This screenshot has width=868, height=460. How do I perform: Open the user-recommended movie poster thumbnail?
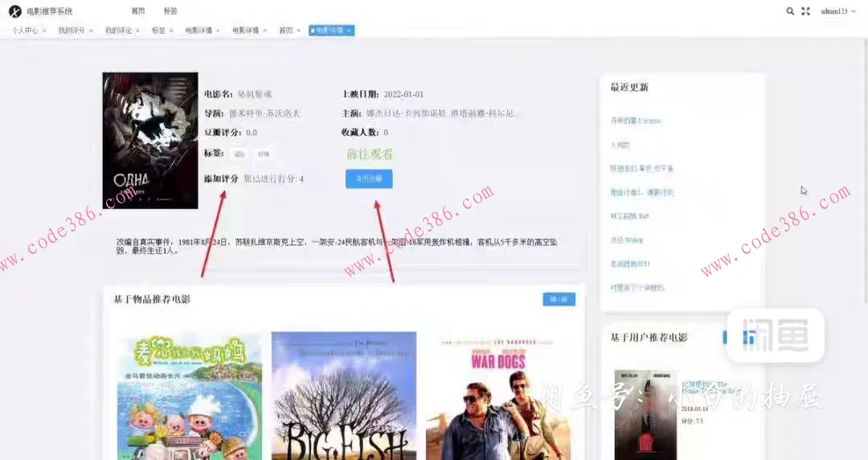pyautogui.click(x=645, y=414)
